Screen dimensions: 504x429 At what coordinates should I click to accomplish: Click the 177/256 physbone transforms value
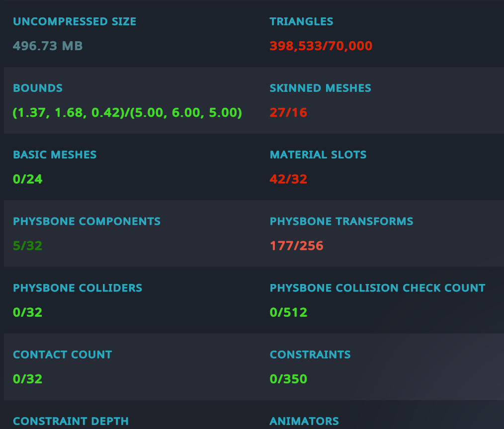coord(296,246)
